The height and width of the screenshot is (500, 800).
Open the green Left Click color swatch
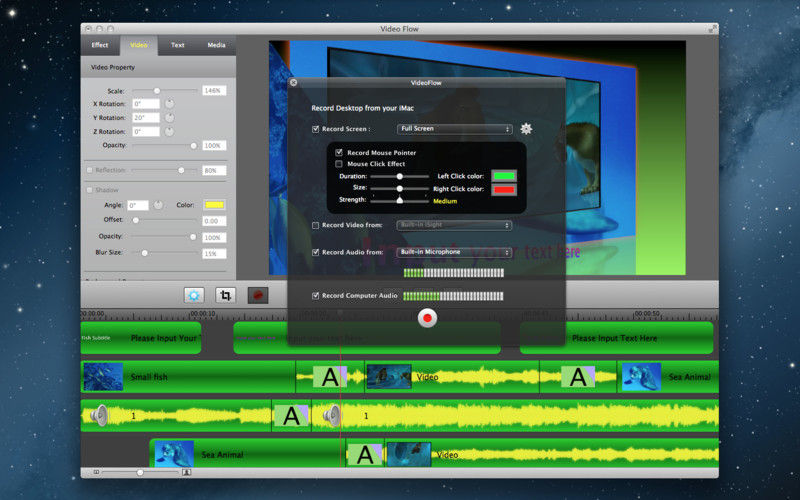click(504, 176)
